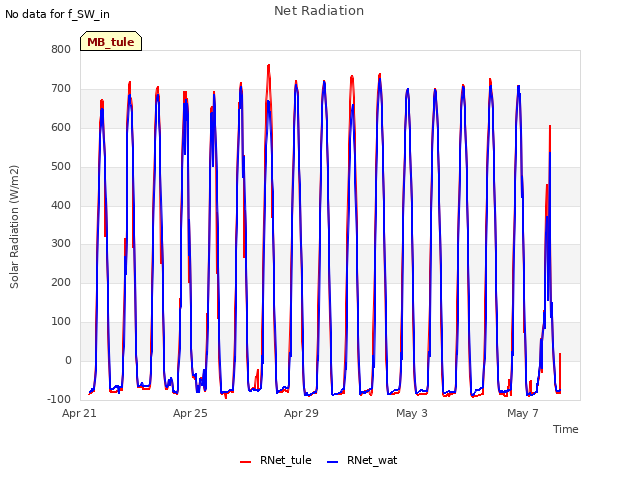This screenshot has height=480, width=640.
Task: Click the Time axis label
Action: 566,429
